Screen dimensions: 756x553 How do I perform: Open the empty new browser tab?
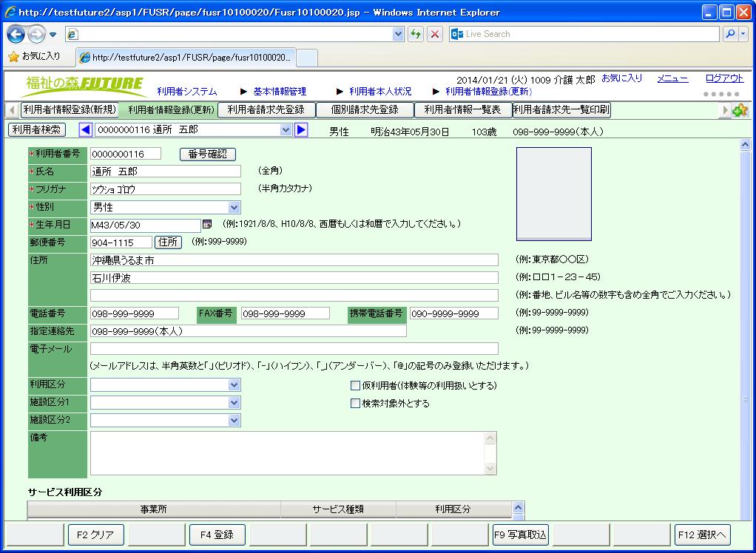click(307, 58)
